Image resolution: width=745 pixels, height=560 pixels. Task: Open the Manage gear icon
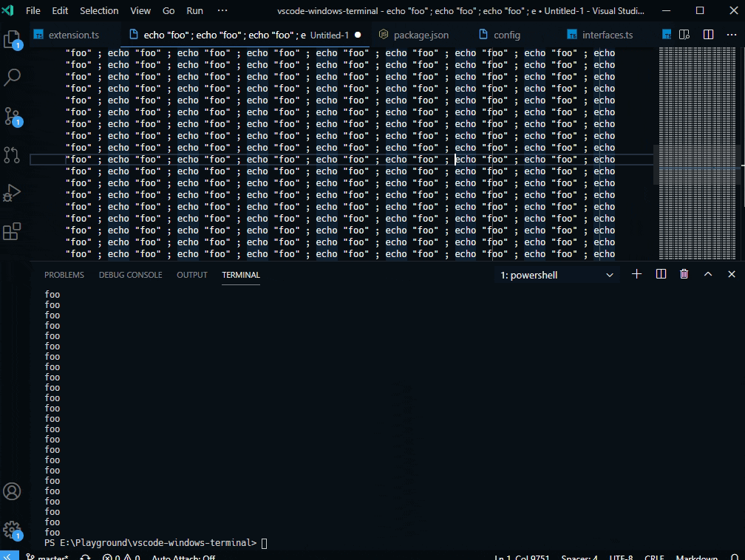tap(13, 530)
